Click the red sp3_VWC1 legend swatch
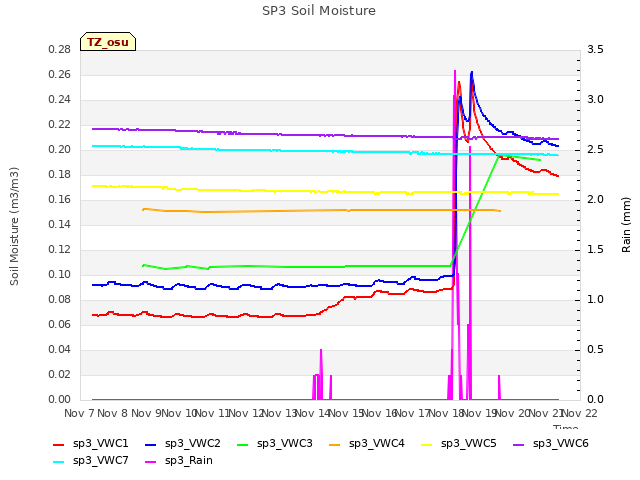Screen dimensions: 640x480 [x=59, y=445]
